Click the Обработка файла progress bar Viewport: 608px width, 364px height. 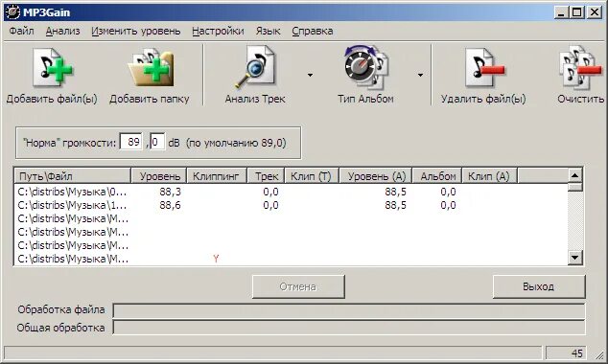(x=348, y=310)
